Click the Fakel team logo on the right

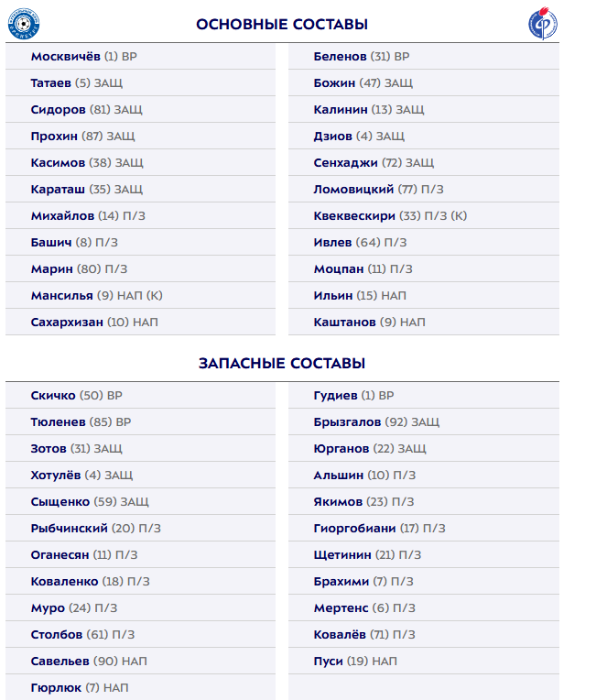543,24
